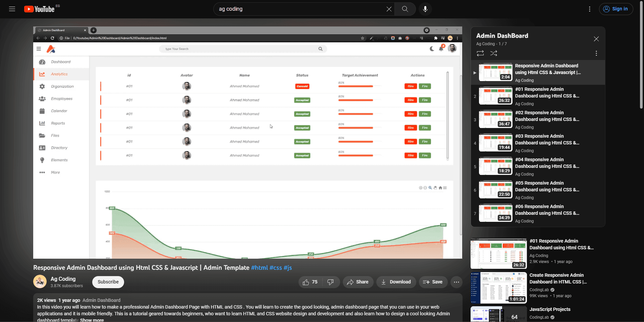Click the Download button
The width and height of the screenshot is (644, 322).
396,282
